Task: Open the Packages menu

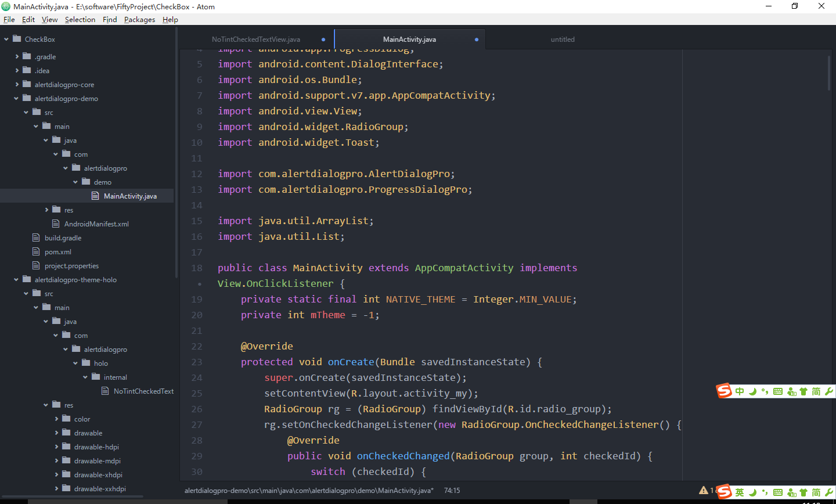Action: click(140, 19)
